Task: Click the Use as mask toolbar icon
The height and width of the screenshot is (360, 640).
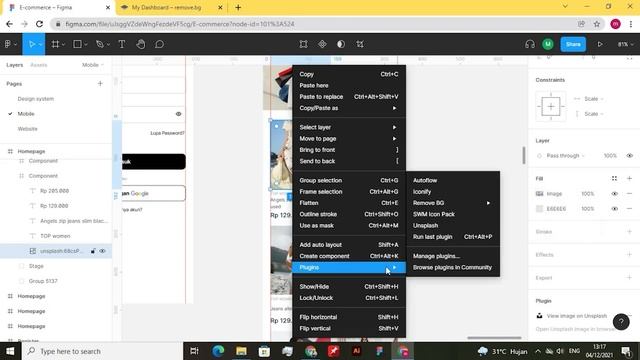Action: tap(341, 44)
